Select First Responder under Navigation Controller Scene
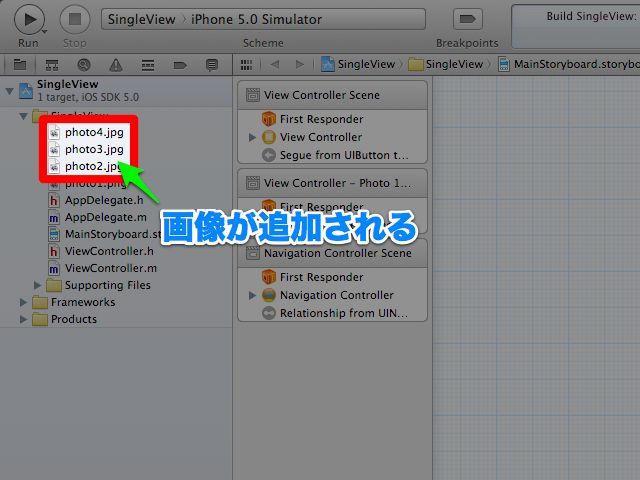Screen dimensions: 640x480 click(322, 277)
